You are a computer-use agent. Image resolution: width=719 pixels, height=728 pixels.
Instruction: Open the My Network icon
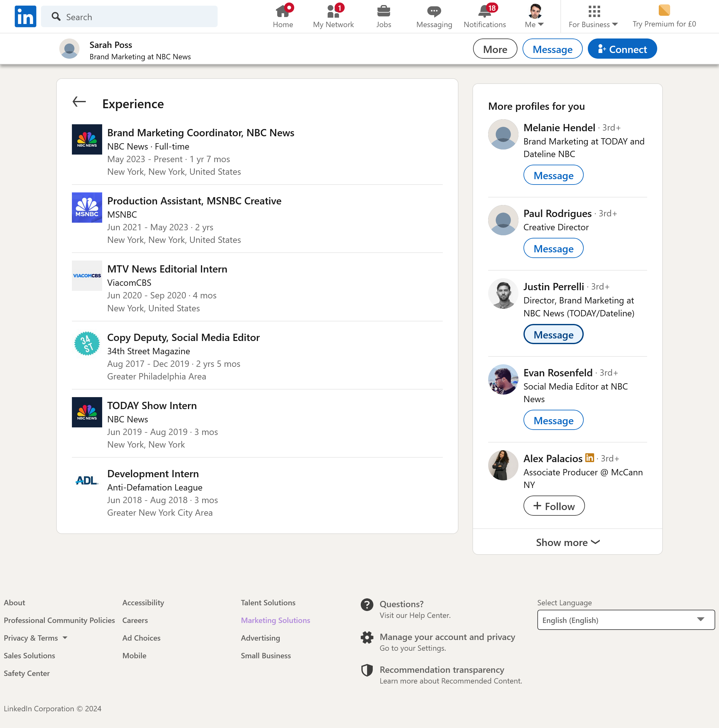tap(333, 11)
